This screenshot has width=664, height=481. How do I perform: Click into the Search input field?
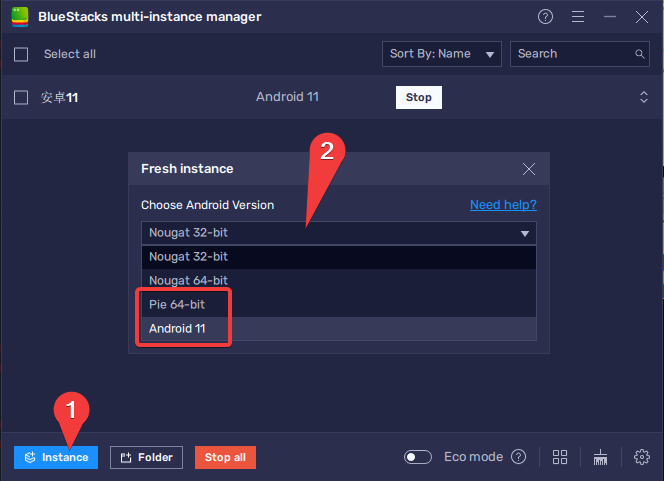pos(570,54)
